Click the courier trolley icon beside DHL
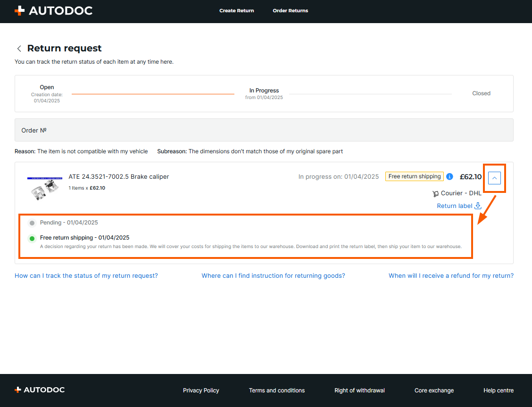532x407 pixels. 435,193
